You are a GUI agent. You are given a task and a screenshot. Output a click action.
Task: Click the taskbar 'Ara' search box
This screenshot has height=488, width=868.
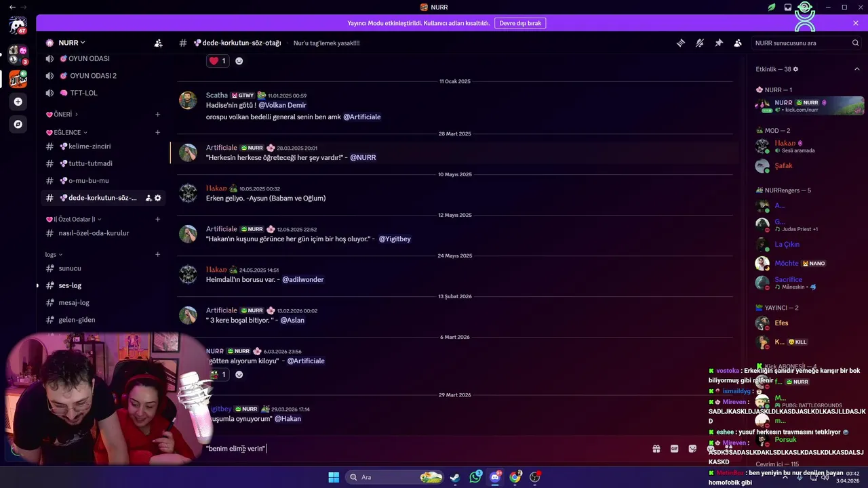pos(396,477)
